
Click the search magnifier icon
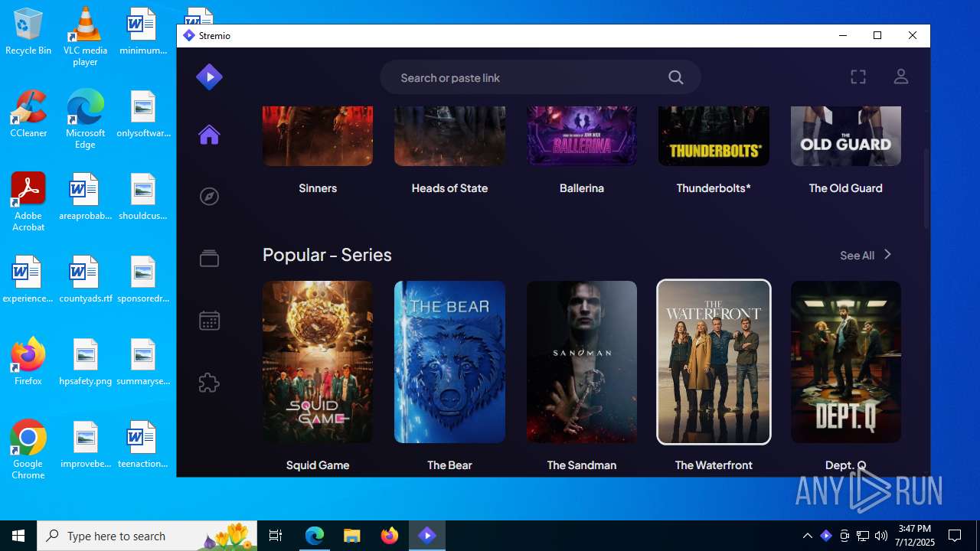click(x=675, y=77)
